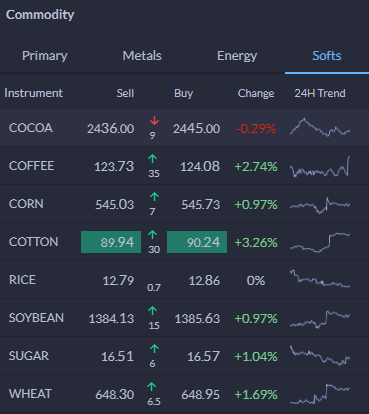This screenshot has width=369, height=414.
Task: Open the COTTON 24H trend sparkline
Action: [320, 242]
